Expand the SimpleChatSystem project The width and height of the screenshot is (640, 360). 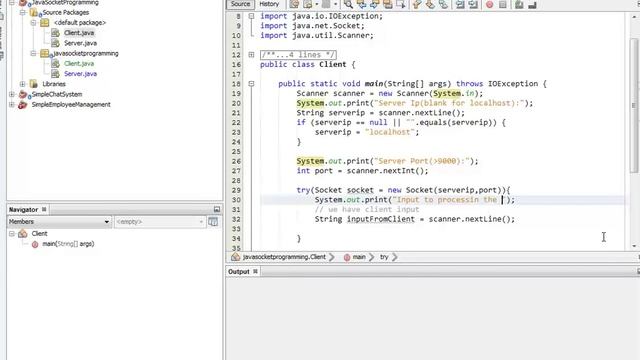(x=12, y=94)
